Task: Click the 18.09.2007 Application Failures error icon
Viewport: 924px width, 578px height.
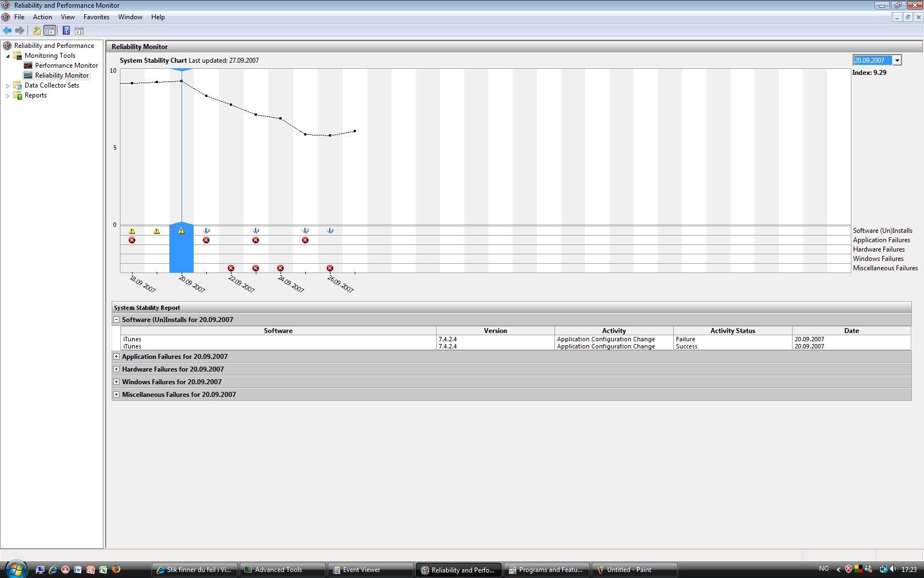Action: click(x=132, y=241)
